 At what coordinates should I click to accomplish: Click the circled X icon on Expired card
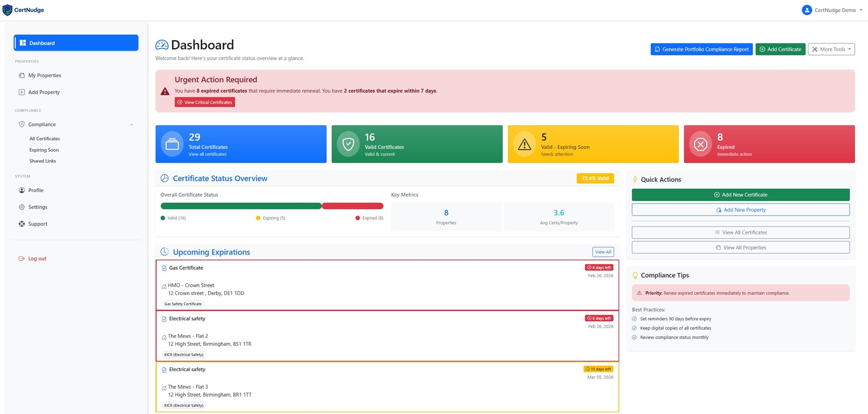[x=701, y=144]
